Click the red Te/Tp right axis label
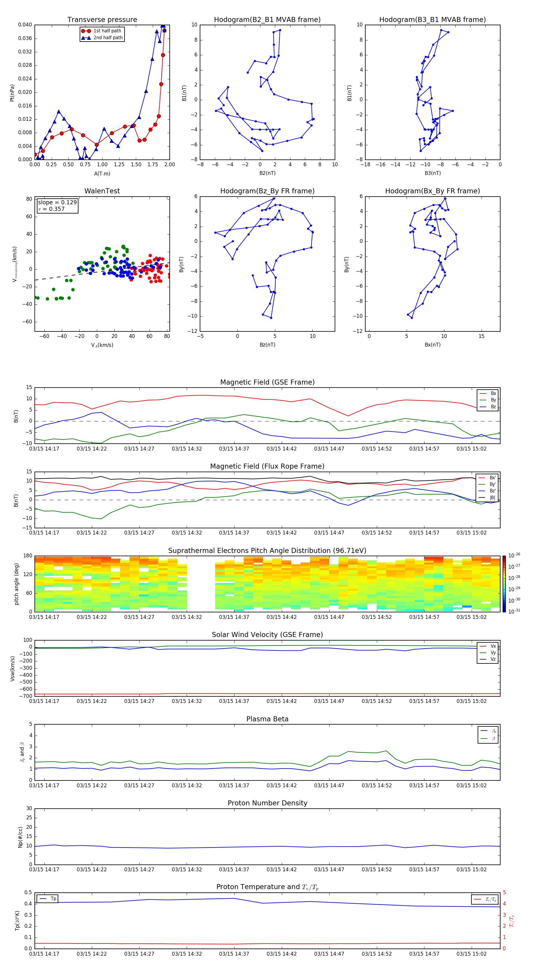This screenshot has height=980, width=535. click(x=512, y=921)
